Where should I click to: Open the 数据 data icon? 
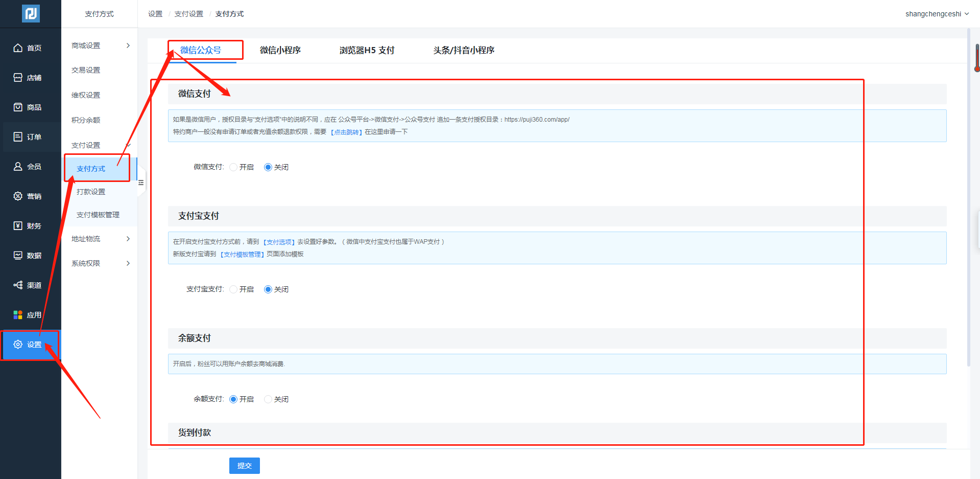(x=18, y=256)
